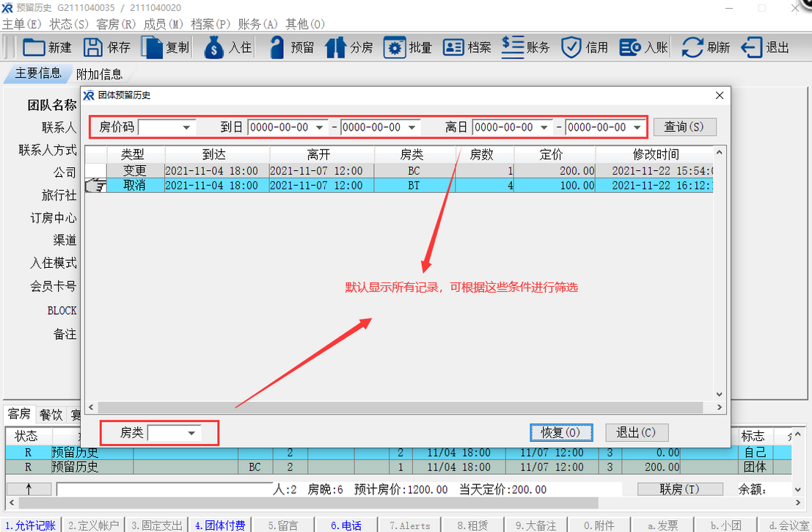Open the 客房(R) menu
The width and height of the screenshot is (812, 532).
click(116, 24)
